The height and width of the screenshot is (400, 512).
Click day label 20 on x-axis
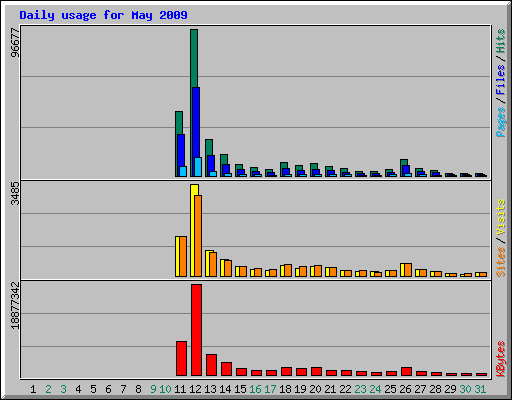315,389
